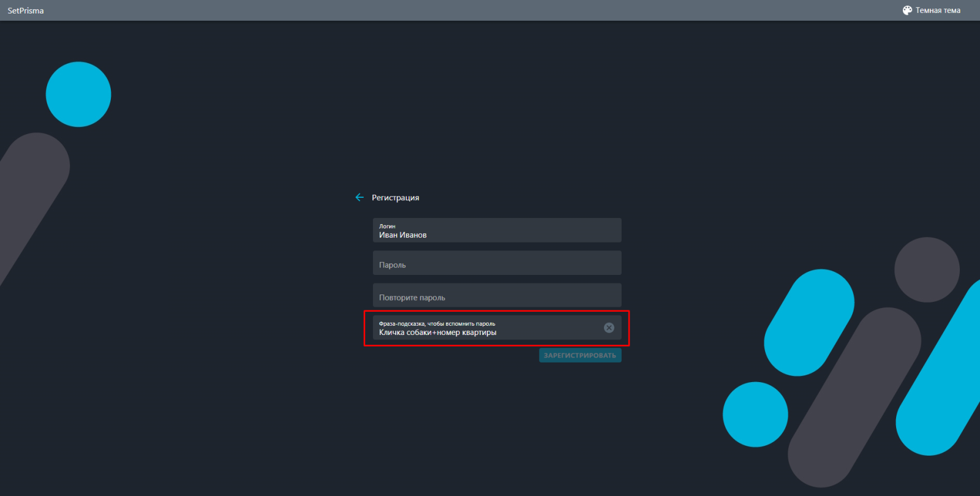
Task: Click the "Кличка собаки+номер квартиры" hint text
Action: [x=438, y=333]
